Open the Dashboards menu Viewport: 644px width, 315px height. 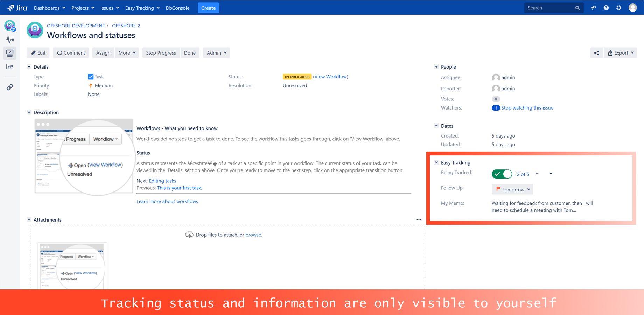click(50, 8)
